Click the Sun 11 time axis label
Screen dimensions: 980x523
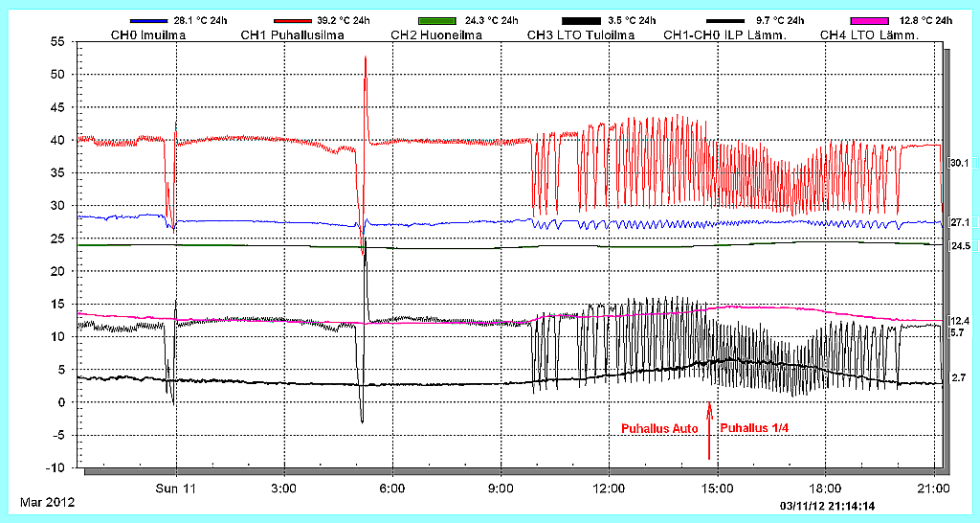177,489
